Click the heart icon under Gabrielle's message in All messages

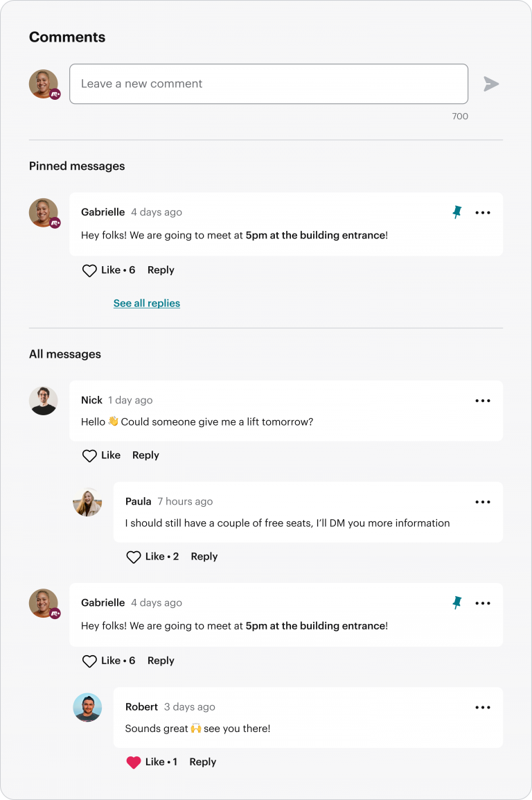(x=89, y=661)
